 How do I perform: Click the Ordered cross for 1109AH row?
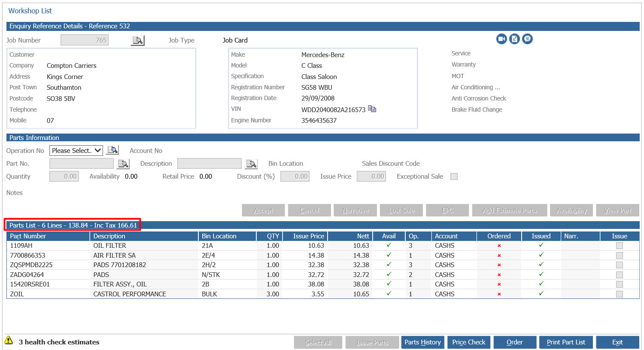[499, 246]
